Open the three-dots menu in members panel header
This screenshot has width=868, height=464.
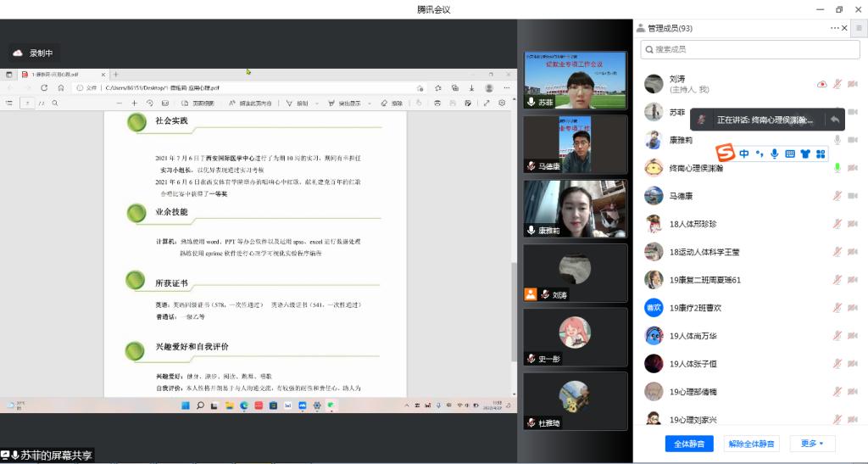click(834, 28)
